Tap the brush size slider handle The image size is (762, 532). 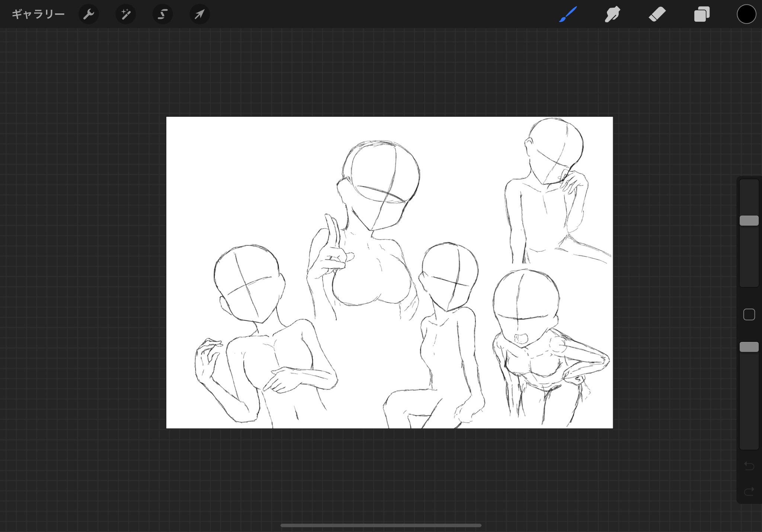tap(749, 220)
